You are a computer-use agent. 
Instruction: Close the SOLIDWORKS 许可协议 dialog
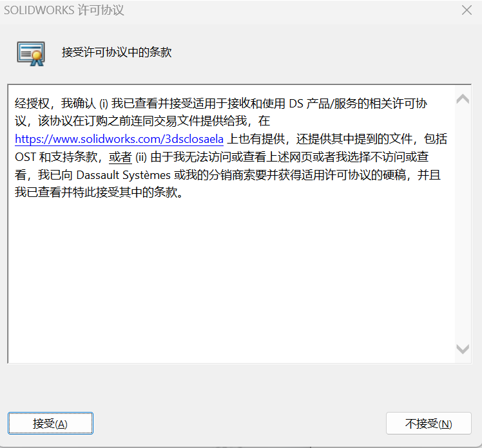(467, 10)
